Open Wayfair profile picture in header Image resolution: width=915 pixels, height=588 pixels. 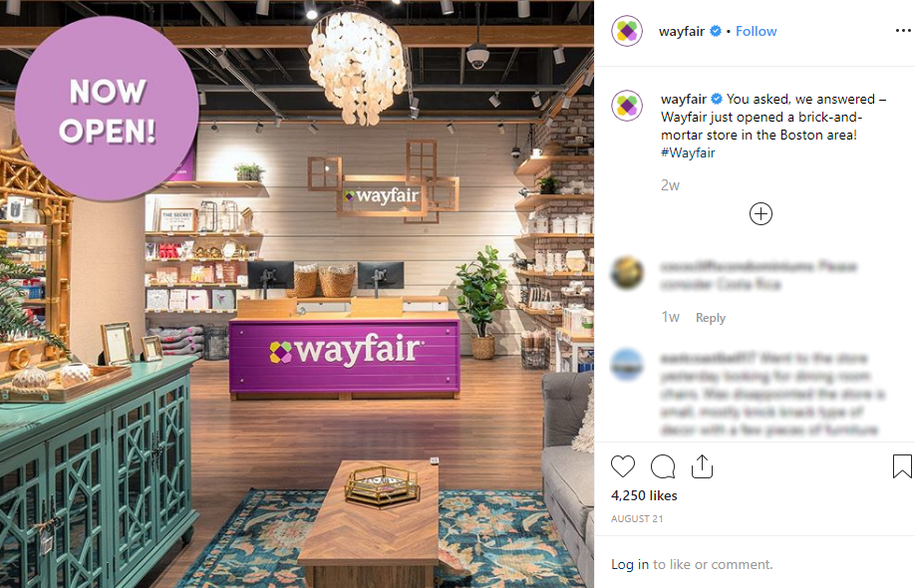point(627,31)
